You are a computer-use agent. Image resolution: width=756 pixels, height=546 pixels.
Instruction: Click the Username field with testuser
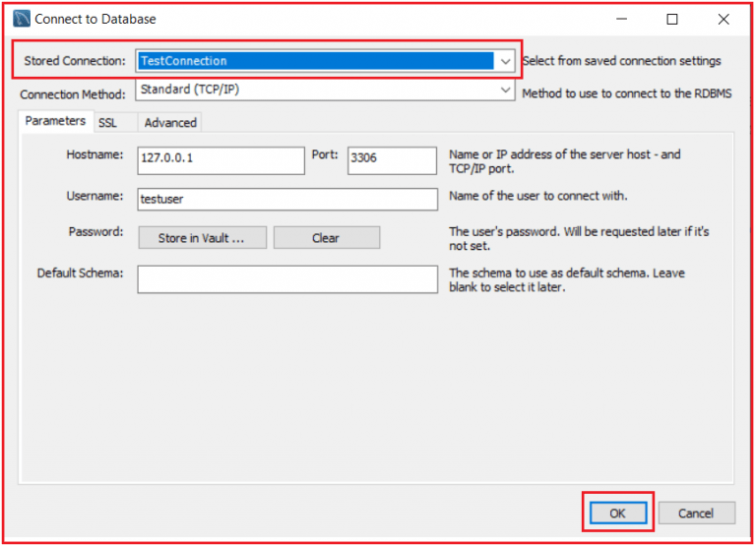[287, 199]
